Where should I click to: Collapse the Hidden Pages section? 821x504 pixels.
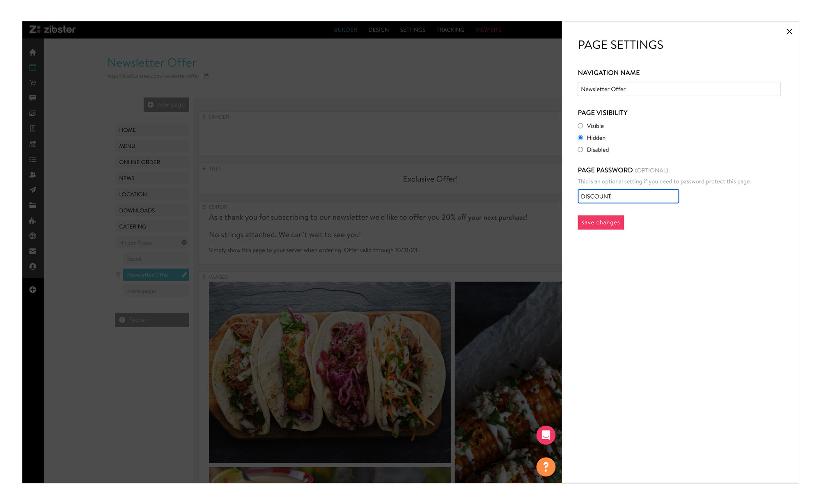pyautogui.click(x=184, y=243)
